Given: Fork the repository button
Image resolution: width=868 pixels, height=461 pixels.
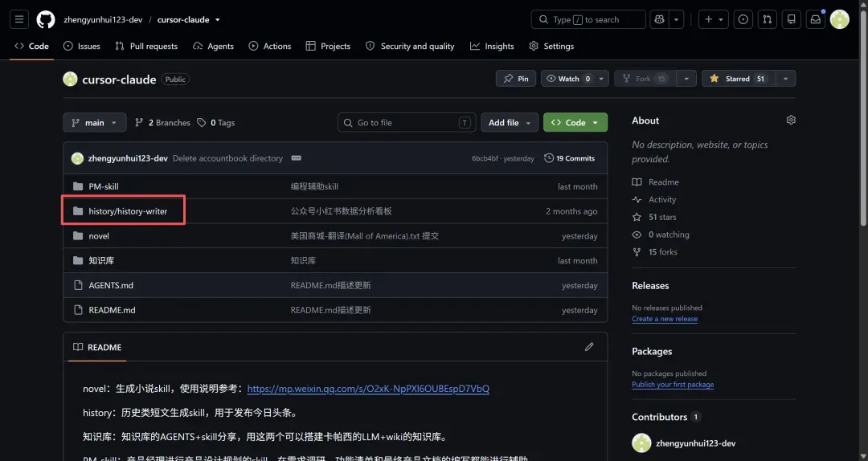Looking at the screenshot, I should click(645, 79).
